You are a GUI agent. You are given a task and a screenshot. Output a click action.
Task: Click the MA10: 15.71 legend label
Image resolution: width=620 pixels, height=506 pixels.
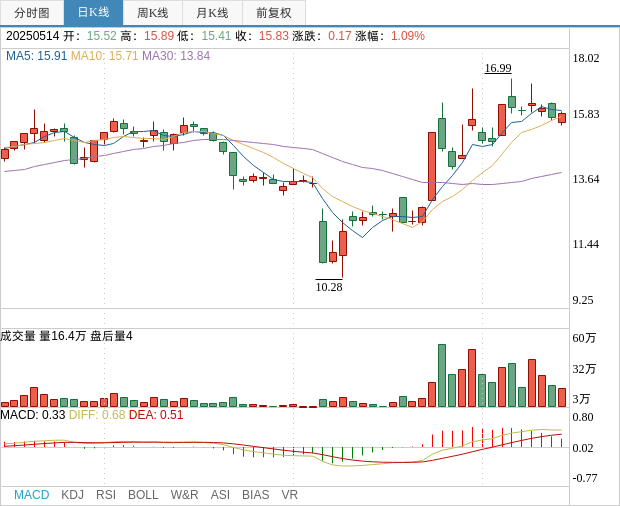pyautogui.click(x=104, y=56)
